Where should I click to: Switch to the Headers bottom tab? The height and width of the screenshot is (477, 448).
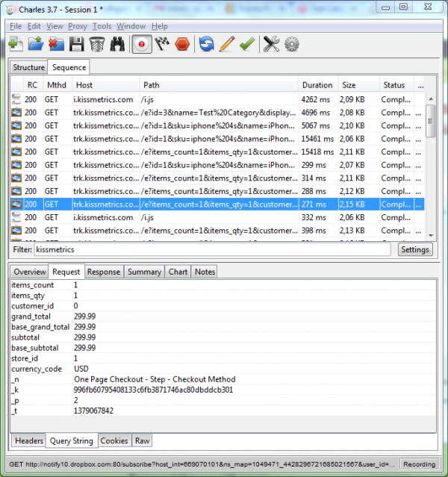point(29,440)
